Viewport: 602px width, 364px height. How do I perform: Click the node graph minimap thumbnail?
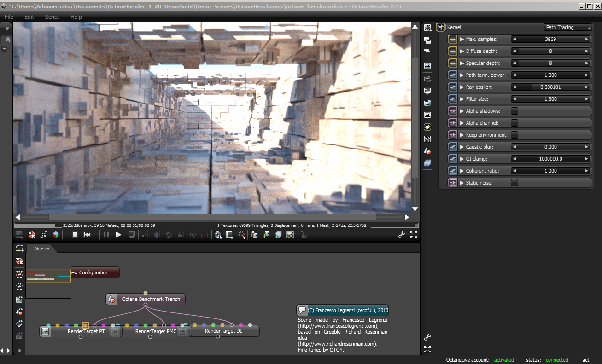[x=48, y=275]
